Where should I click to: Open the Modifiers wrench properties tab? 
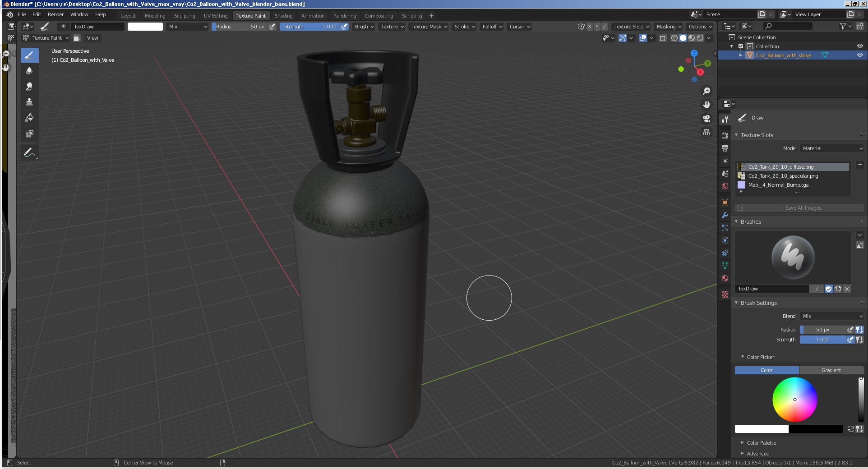coord(725,215)
